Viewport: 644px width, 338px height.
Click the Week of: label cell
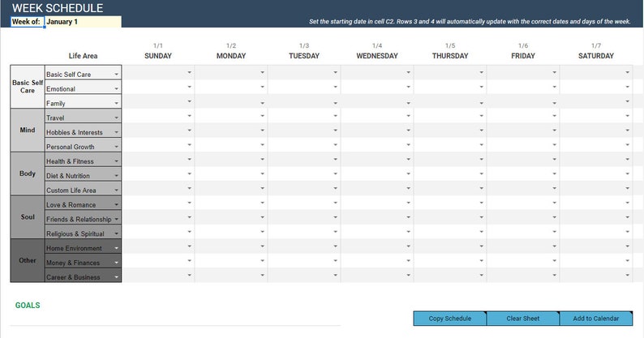26,22
